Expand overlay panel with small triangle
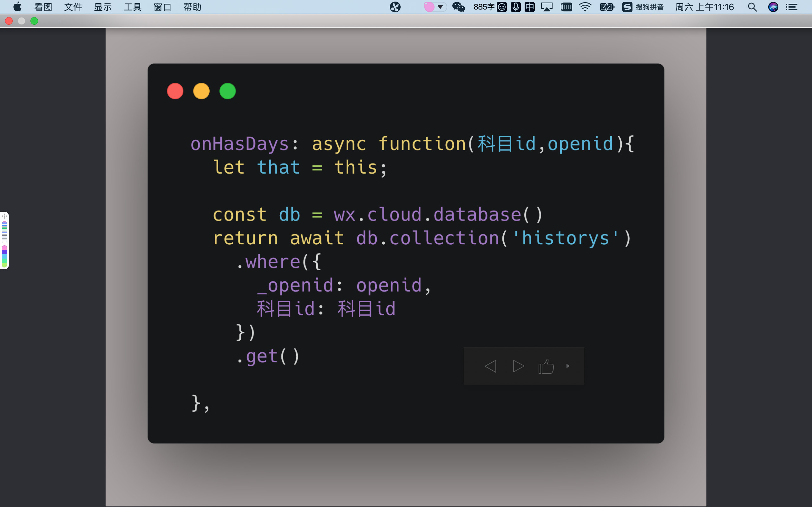This screenshot has height=507, width=812. pos(568,366)
